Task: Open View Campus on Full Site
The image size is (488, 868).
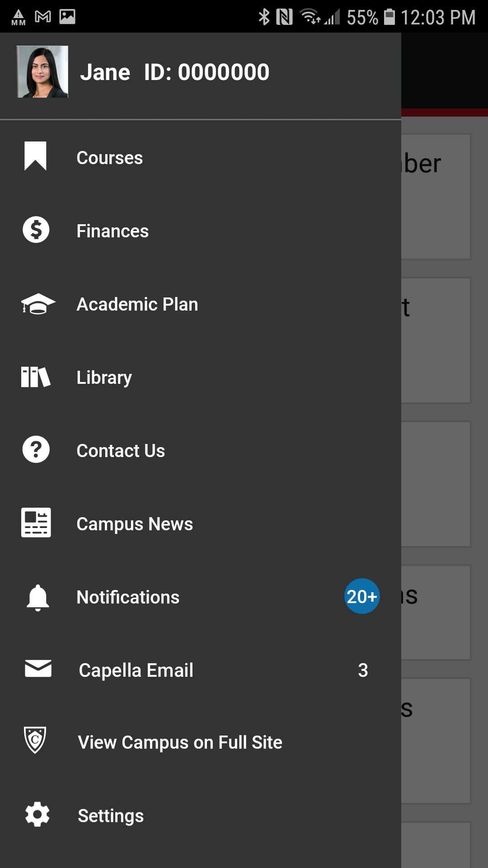Action: [201, 742]
